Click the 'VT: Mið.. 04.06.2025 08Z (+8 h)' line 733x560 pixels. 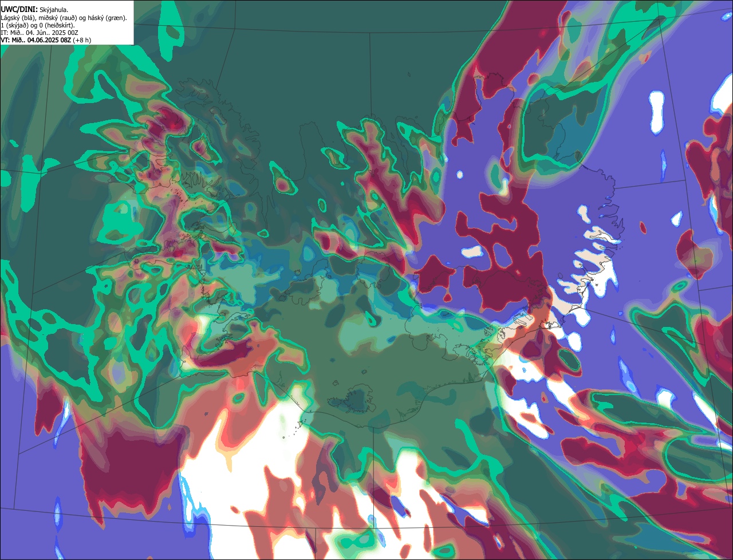pos(46,40)
